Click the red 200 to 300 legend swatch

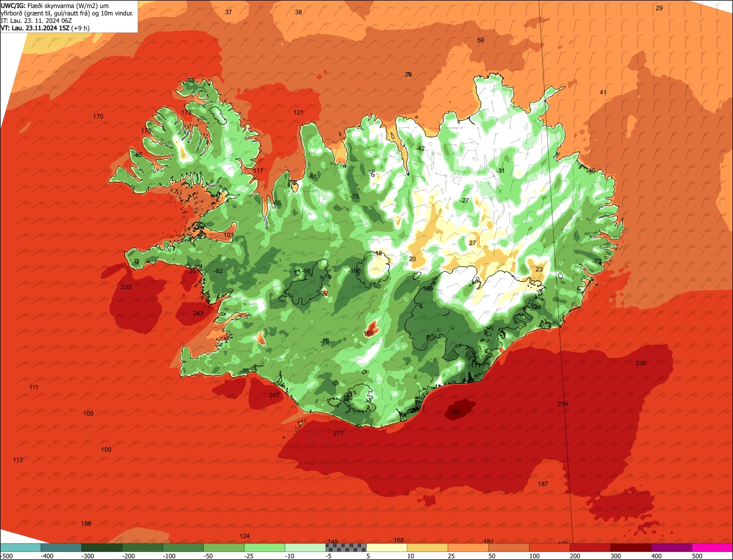point(590,548)
